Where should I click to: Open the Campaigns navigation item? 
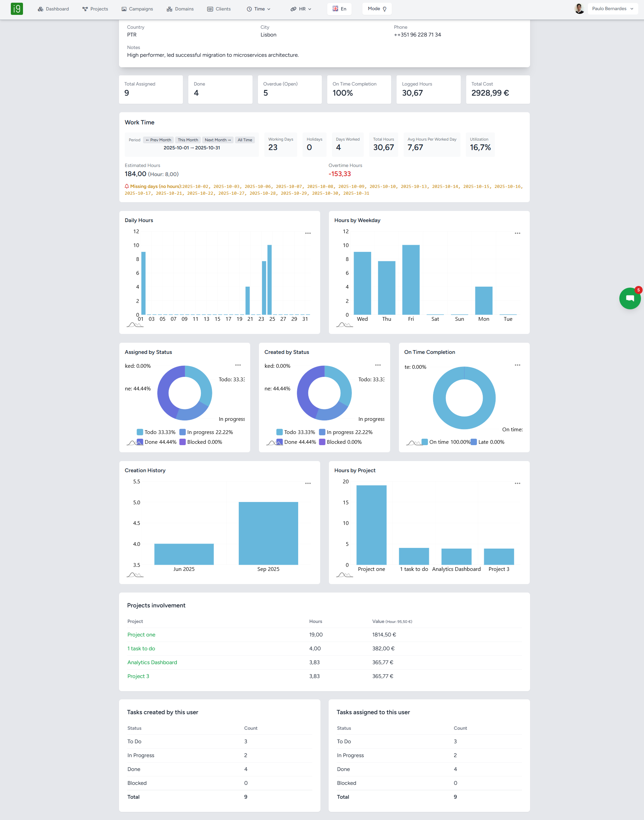137,9
